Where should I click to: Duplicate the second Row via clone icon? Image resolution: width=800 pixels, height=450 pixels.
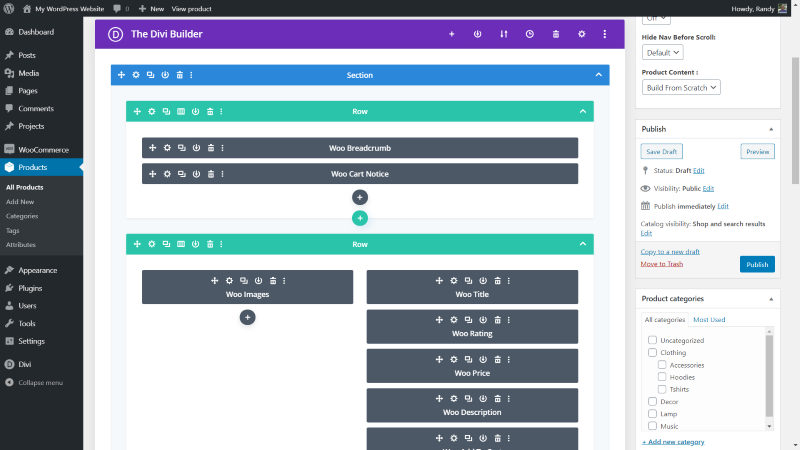click(x=166, y=244)
